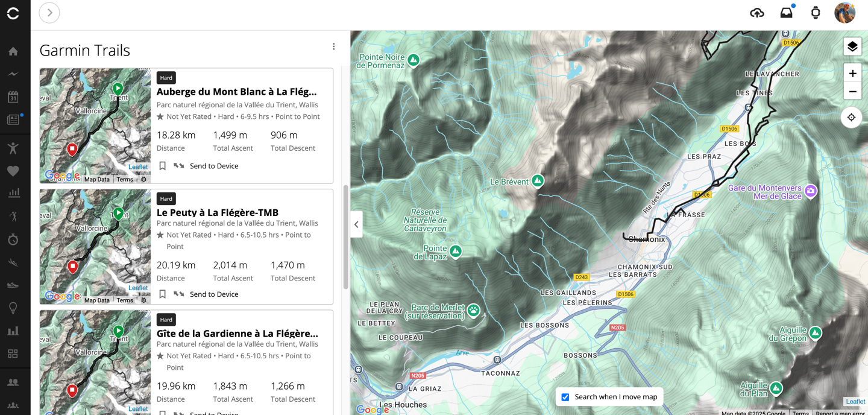Bookmark the Le Peuty à La Flégère-TMB trail
This screenshot has width=868, height=415.
(x=163, y=294)
